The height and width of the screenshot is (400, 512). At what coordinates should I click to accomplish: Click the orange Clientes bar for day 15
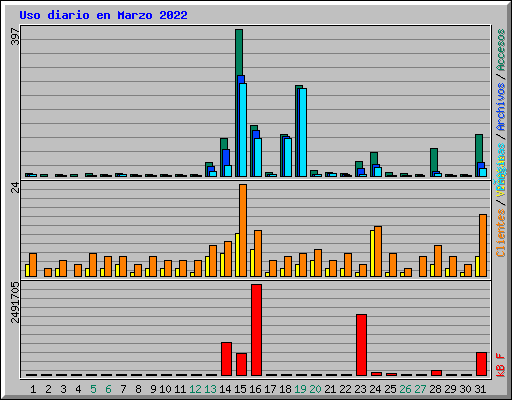tap(243, 230)
